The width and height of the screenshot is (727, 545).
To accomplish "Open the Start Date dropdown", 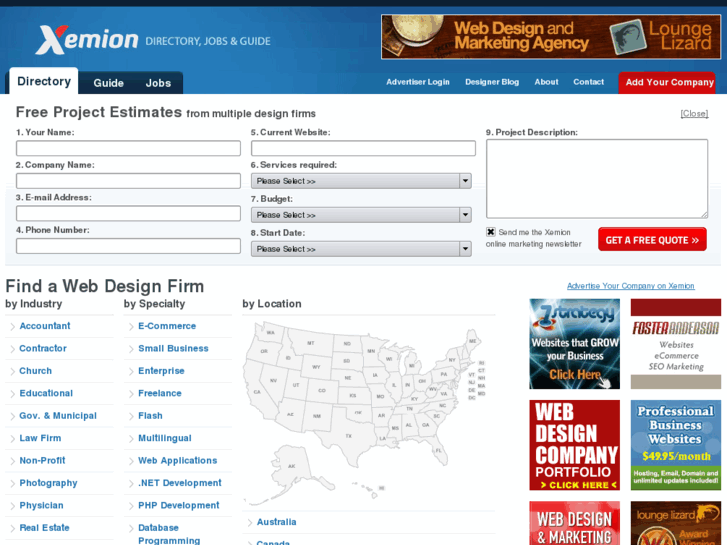I will point(361,249).
